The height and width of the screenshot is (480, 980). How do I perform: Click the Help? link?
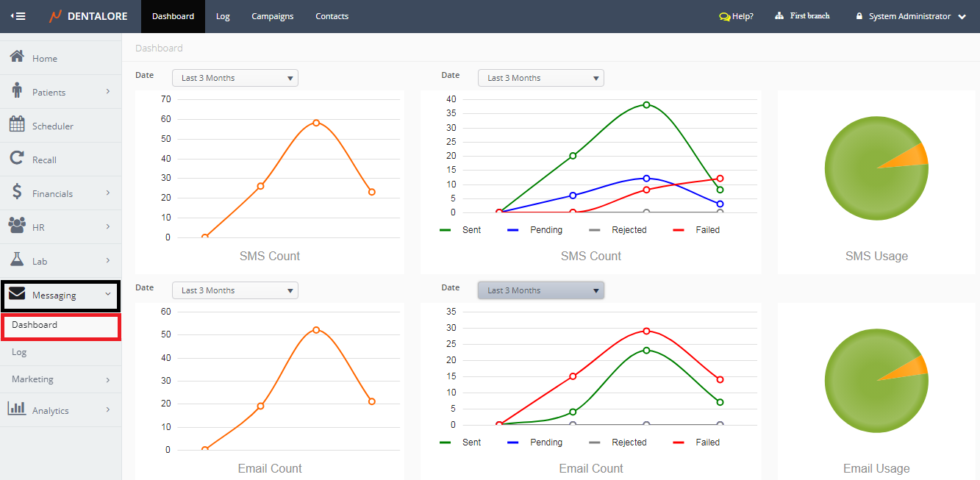tap(737, 16)
